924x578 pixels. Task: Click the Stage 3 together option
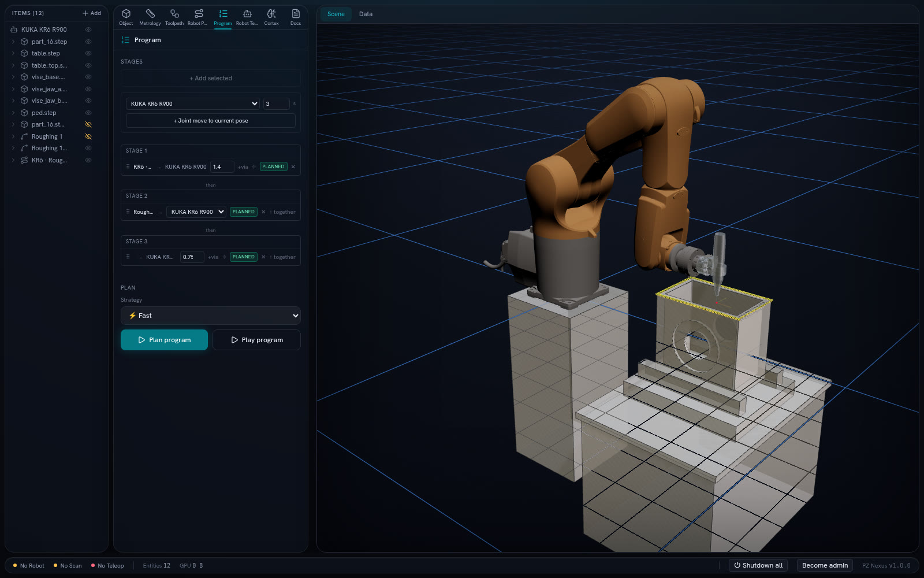point(282,257)
